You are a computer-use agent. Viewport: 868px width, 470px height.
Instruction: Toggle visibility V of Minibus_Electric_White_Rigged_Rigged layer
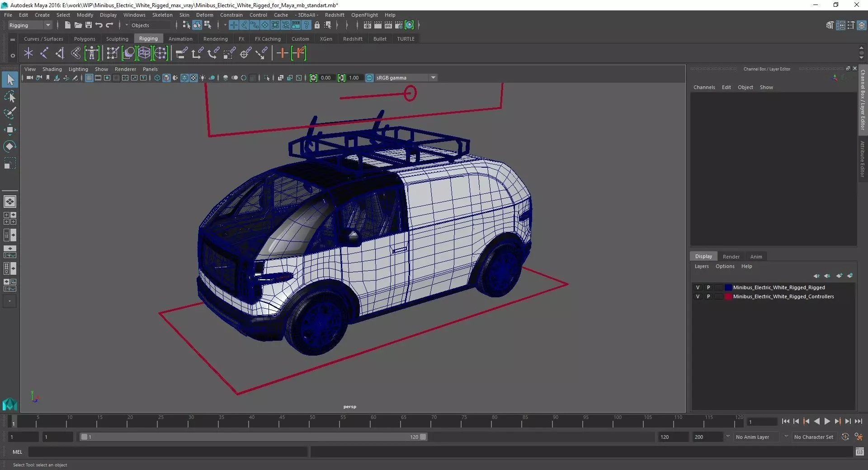point(698,287)
